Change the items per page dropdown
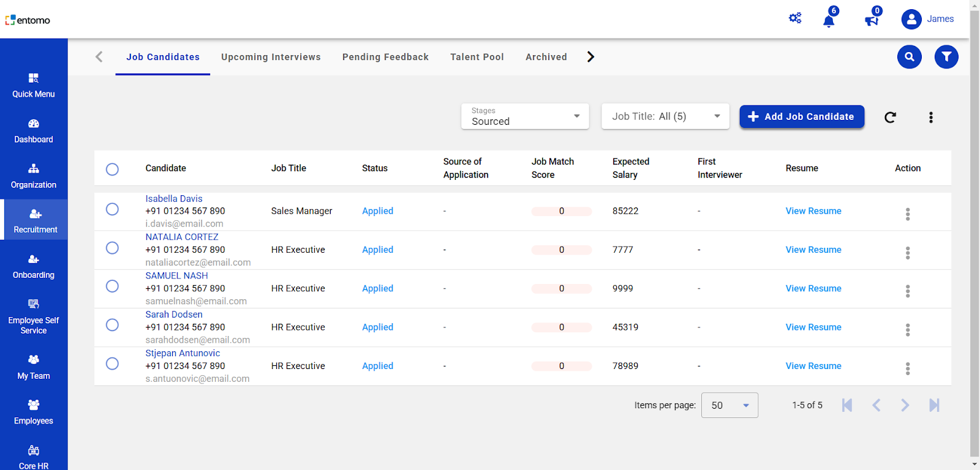 pos(729,405)
